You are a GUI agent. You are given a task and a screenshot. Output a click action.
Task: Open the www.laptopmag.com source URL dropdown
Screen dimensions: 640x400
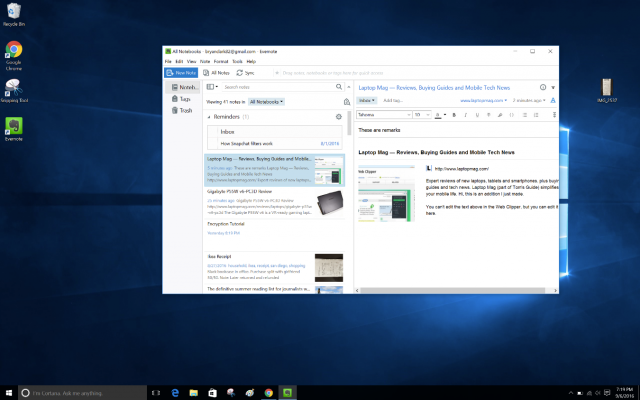(x=483, y=100)
